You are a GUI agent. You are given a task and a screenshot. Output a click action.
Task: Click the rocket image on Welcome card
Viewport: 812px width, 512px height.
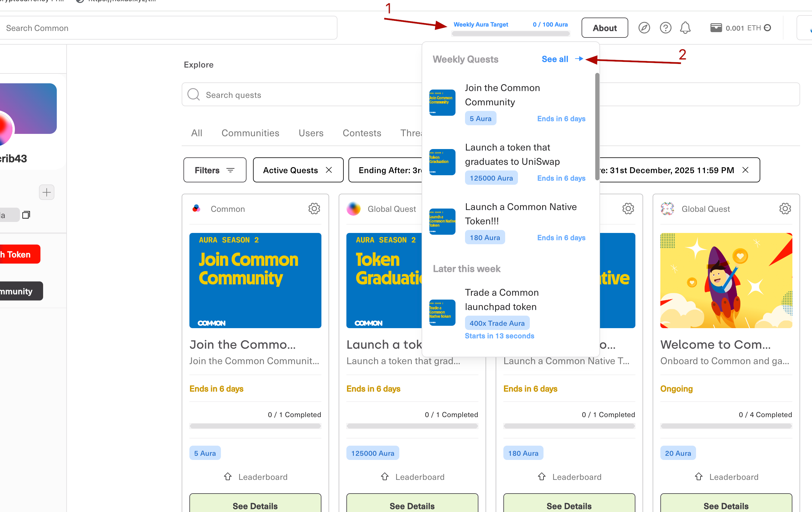(x=726, y=280)
